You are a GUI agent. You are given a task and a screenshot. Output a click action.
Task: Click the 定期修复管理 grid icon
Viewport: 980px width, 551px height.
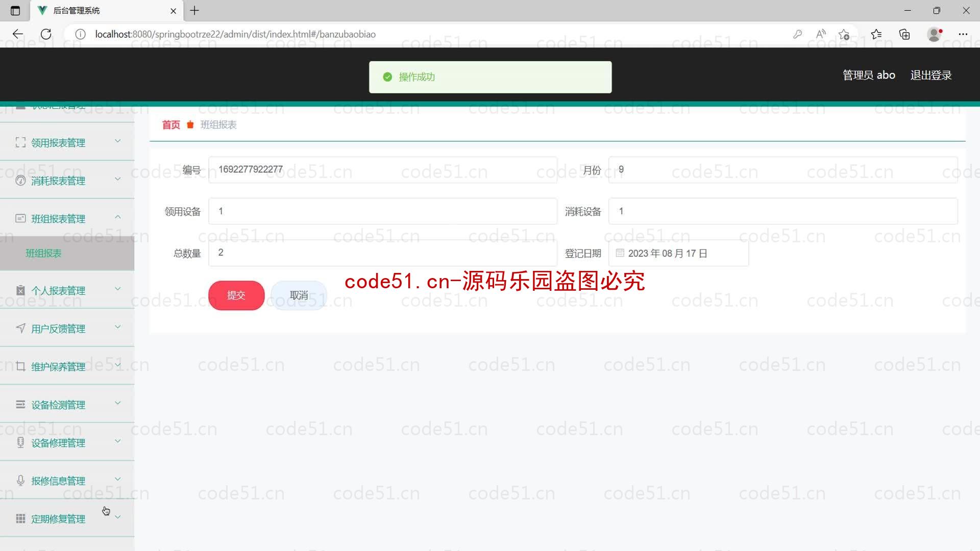(20, 518)
